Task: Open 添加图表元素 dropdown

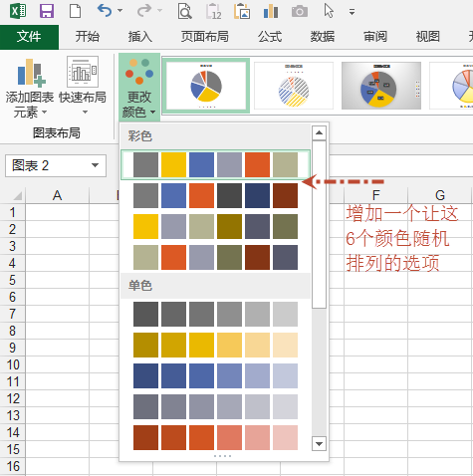Action: (30, 88)
